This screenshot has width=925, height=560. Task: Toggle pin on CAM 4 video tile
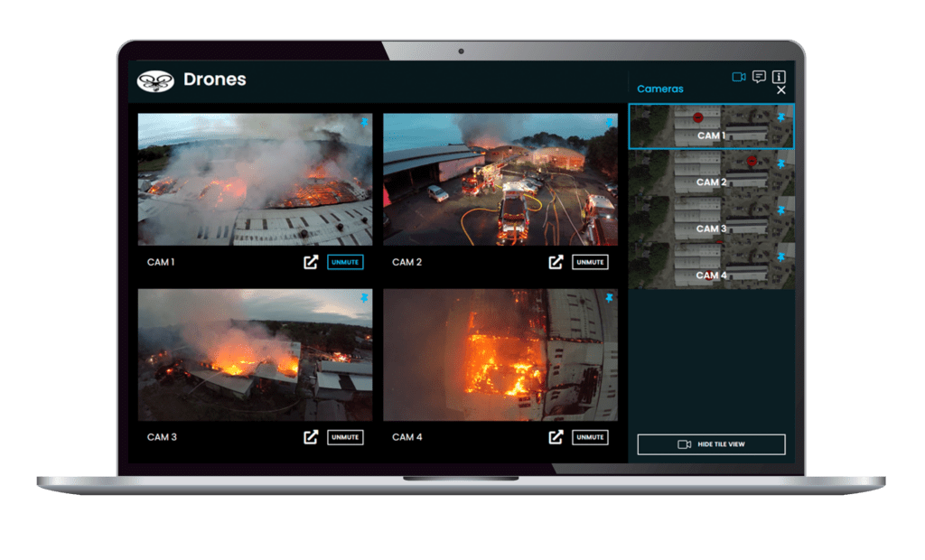610,298
